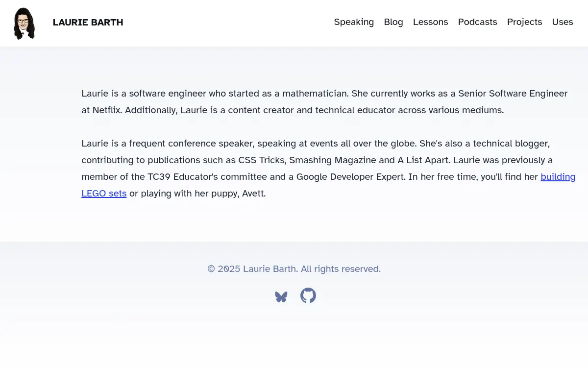Click the copyright 2025 Laurie Barth notice
This screenshot has width=588, height=392.
pos(294,269)
